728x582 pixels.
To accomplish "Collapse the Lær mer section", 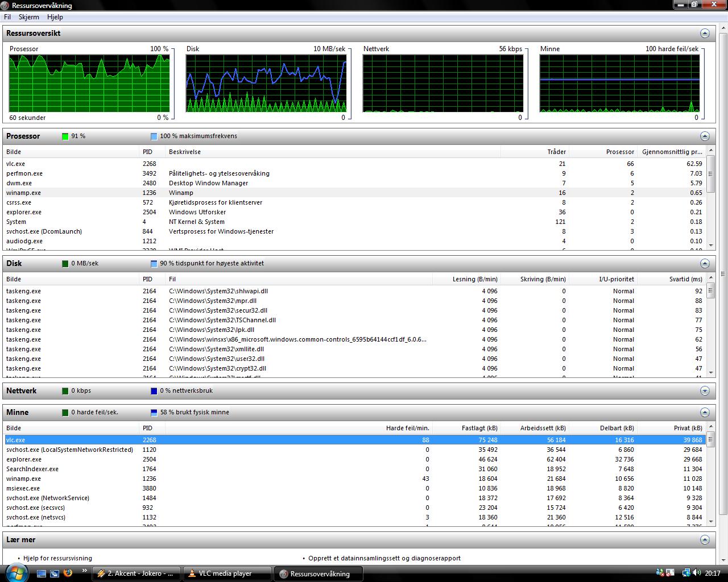I will point(705,540).
